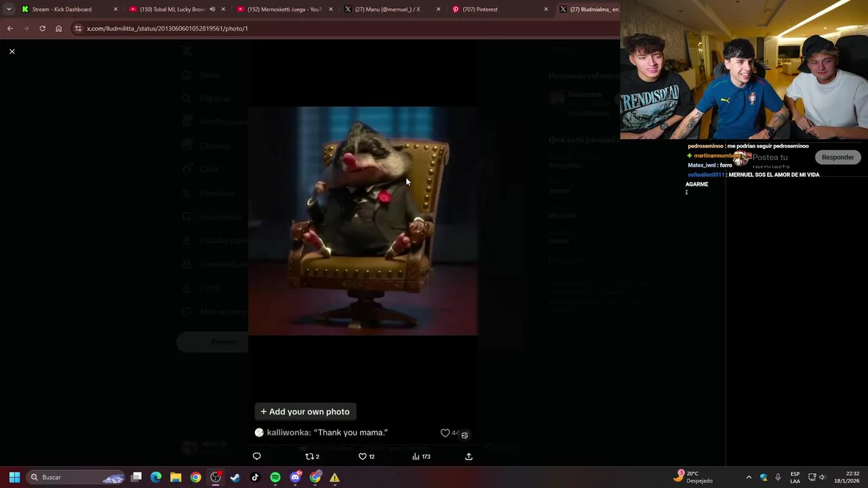Open Steam from the taskbar

(235, 477)
